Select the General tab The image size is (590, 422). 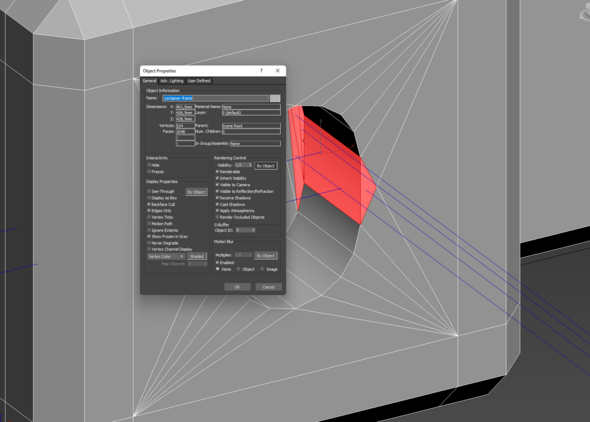click(x=149, y=81)
